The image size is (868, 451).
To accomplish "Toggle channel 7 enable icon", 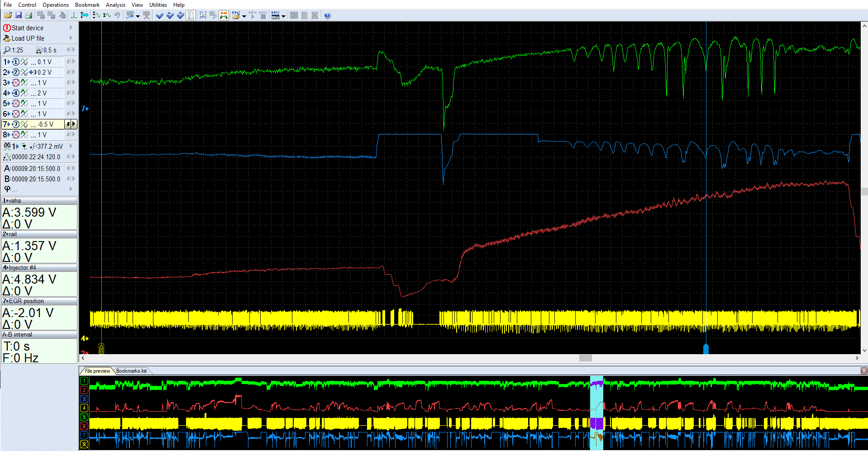I will tap(15, 124).
